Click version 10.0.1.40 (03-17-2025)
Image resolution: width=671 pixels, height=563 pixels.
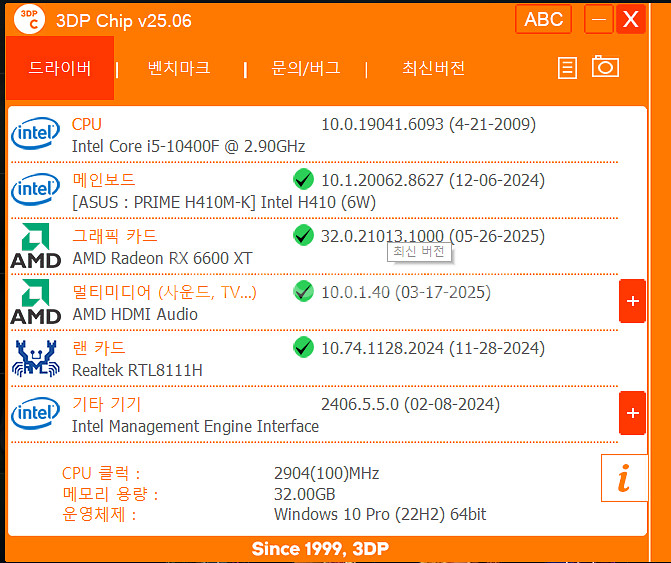tap(406, 292)
